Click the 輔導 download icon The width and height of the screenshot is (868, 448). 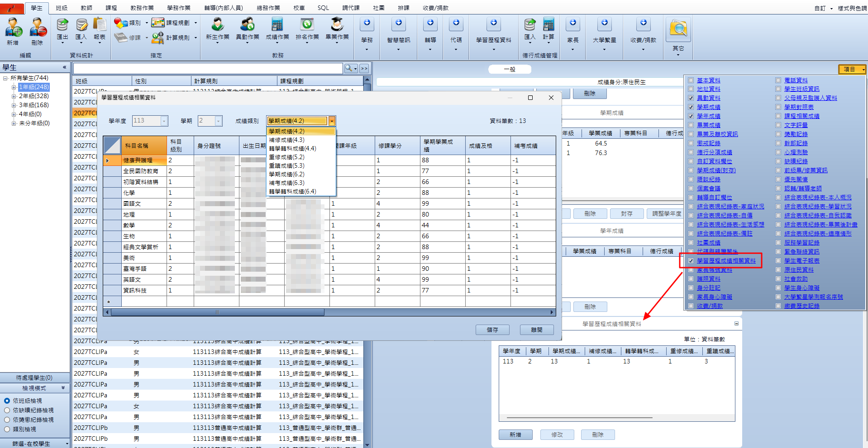(430, 24)
